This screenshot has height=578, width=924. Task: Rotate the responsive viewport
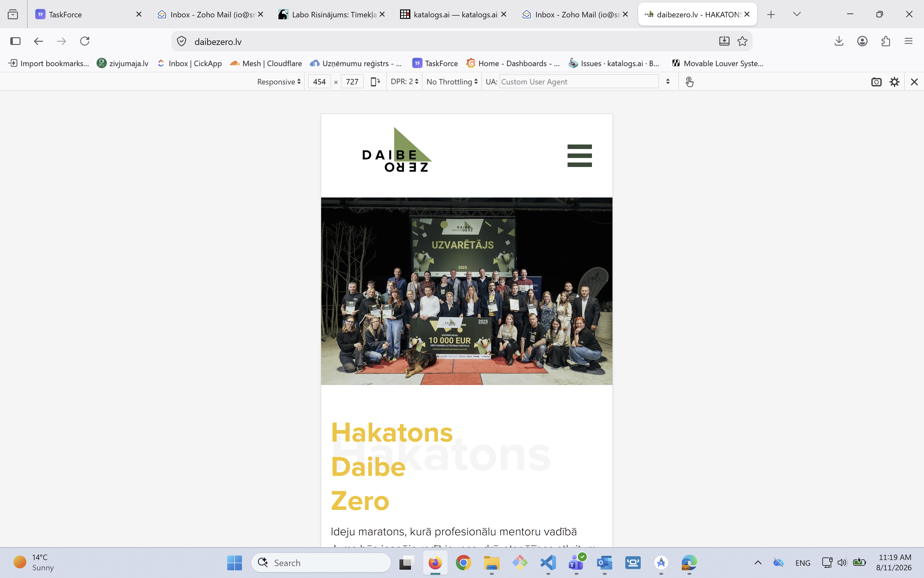coord(375,82)
